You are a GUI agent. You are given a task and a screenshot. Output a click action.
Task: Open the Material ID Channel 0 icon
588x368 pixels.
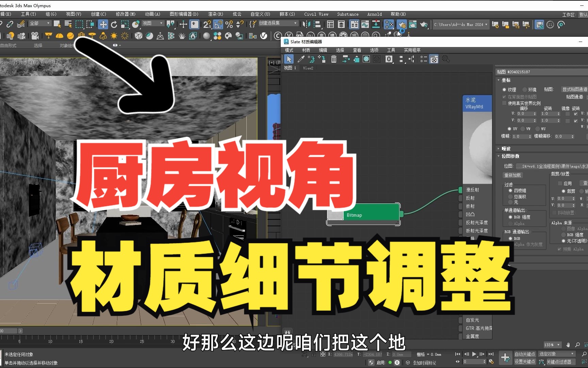tap(389, 59)
